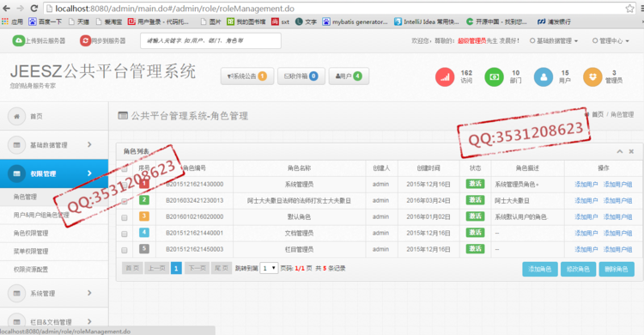644x335 pixels.
Task: Click the 权限管理 sidebar circle icon
Action: pyautogui.click(x=17, y=174)
